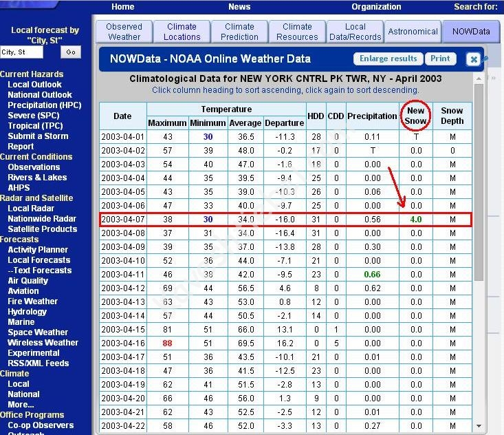Screen dimensions: 504x435
Task: Click the Enlarge results button
Action: (388, 59)
